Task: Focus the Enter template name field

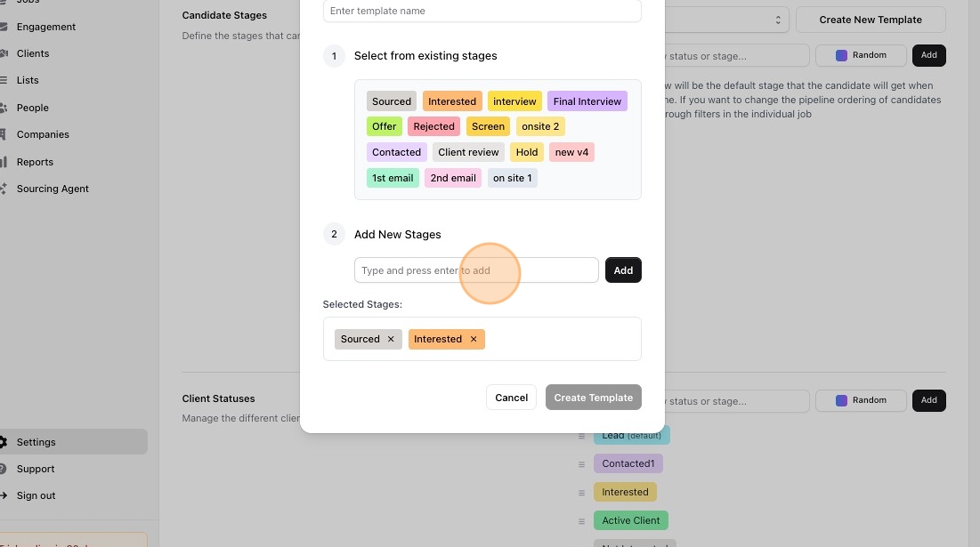Action: tap(482, 11)
